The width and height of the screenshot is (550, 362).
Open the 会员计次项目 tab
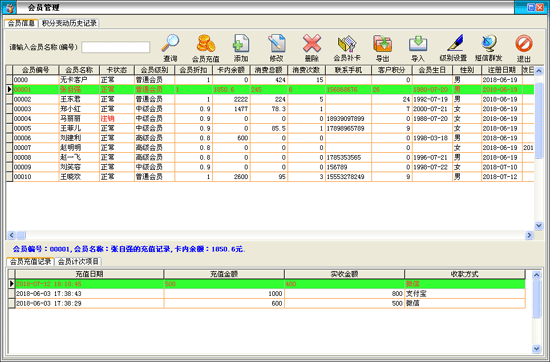coord(78,261)
